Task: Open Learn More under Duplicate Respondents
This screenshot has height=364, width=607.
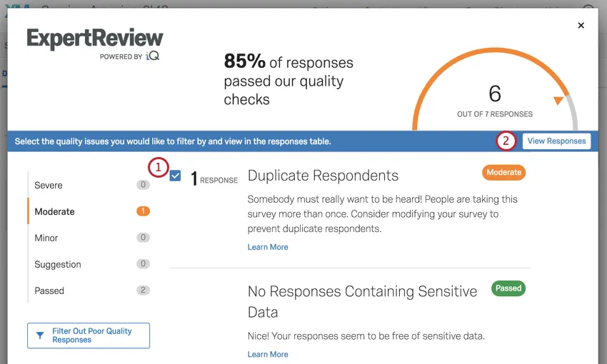Action: [x=268, y=247]
